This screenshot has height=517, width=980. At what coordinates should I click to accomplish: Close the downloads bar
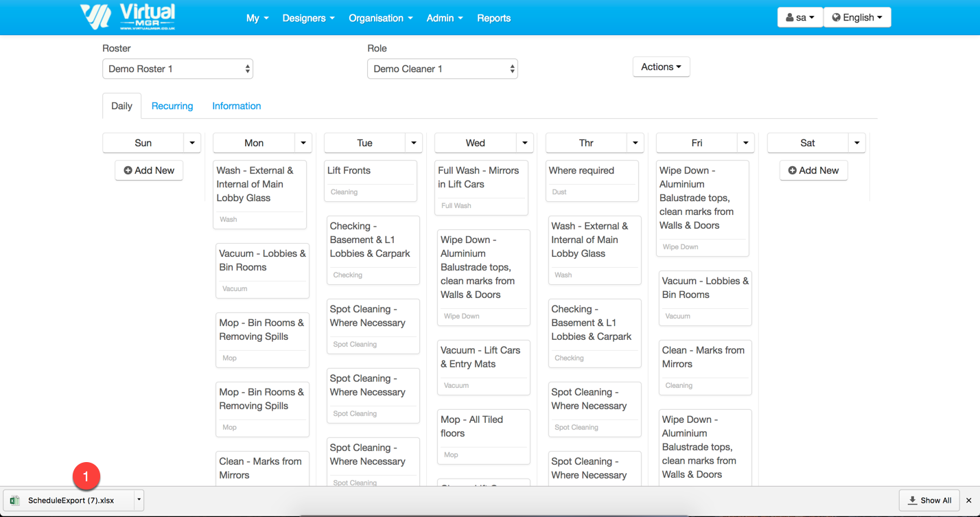point(968,501)
